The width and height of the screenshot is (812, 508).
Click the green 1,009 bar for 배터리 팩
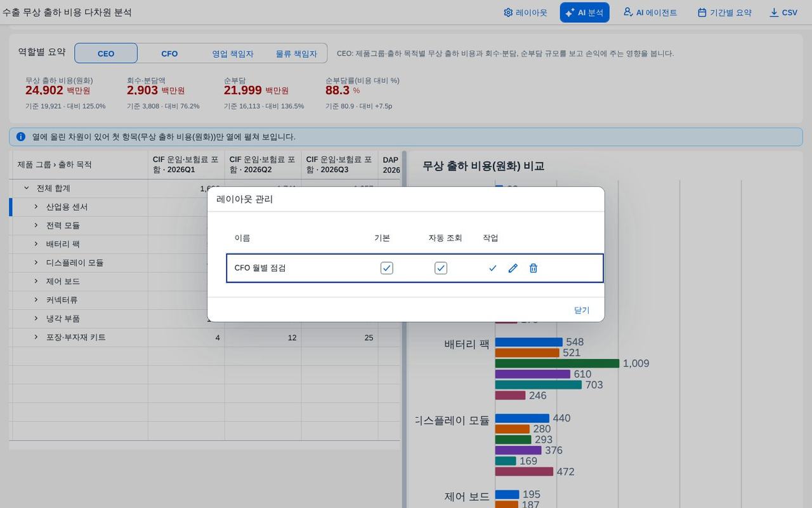click(x=557, y=363)
